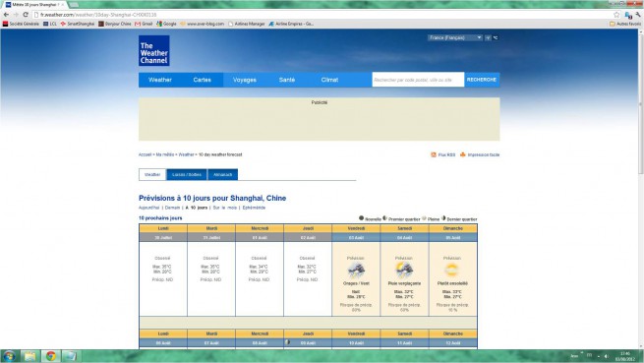Open France (Français) country dropdown

tap(454, 37)
